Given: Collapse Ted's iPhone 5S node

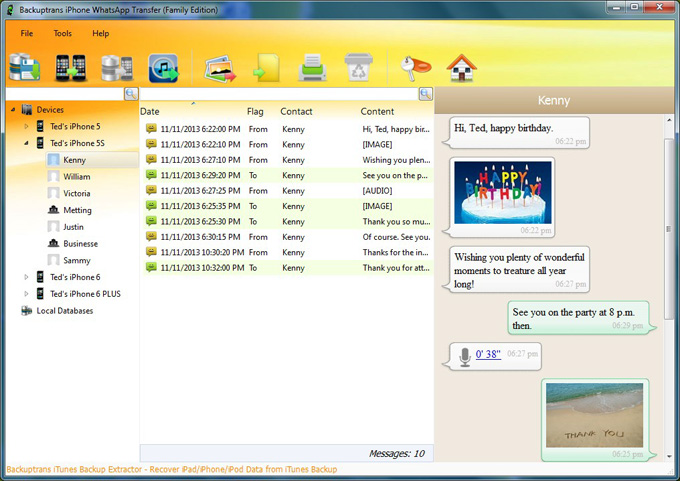Looking at the screenshot, I should tap(26, 143).
